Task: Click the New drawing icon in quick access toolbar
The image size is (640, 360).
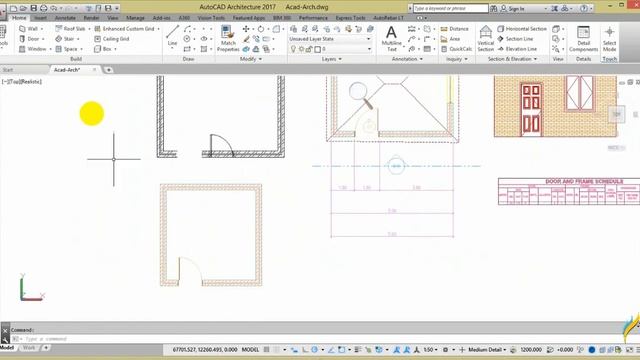Action: (13, 8)
